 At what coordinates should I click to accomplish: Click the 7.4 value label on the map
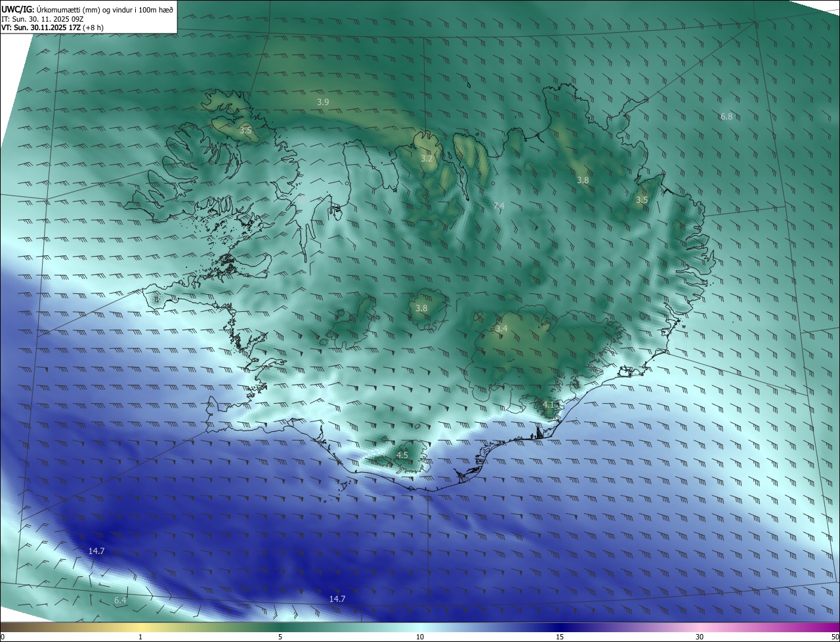[499, 205]
